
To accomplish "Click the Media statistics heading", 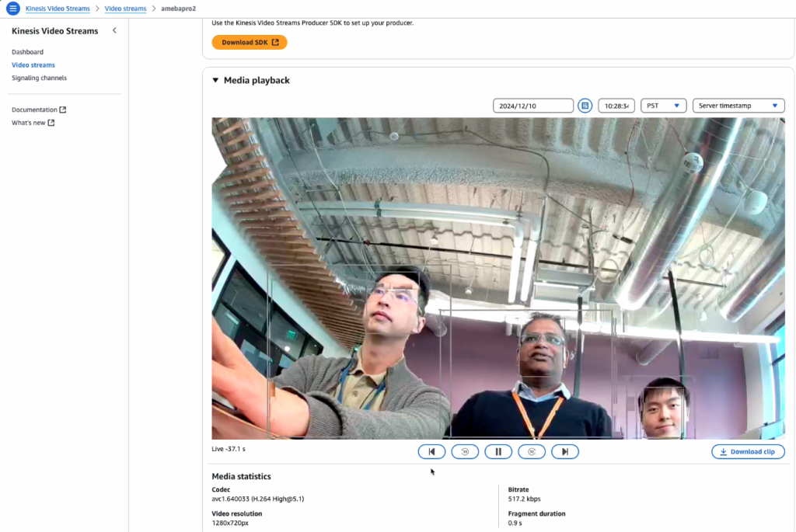I will pos(241,476).
